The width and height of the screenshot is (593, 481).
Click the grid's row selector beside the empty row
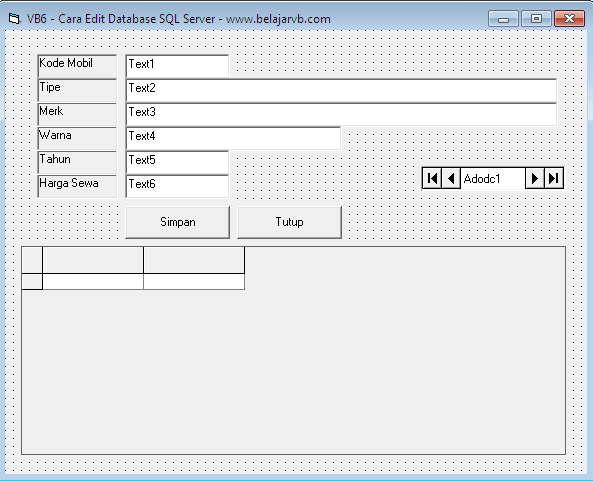(x=32, y=282)
